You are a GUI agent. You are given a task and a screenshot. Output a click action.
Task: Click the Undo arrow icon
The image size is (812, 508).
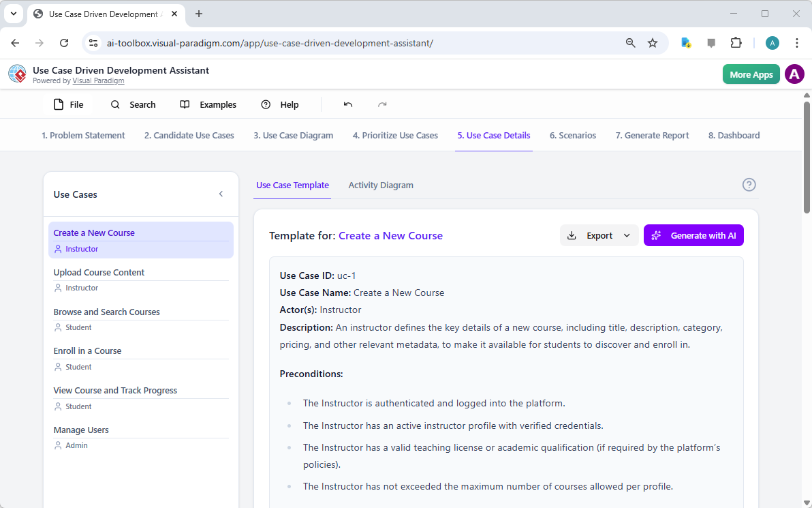pos(347,104)
